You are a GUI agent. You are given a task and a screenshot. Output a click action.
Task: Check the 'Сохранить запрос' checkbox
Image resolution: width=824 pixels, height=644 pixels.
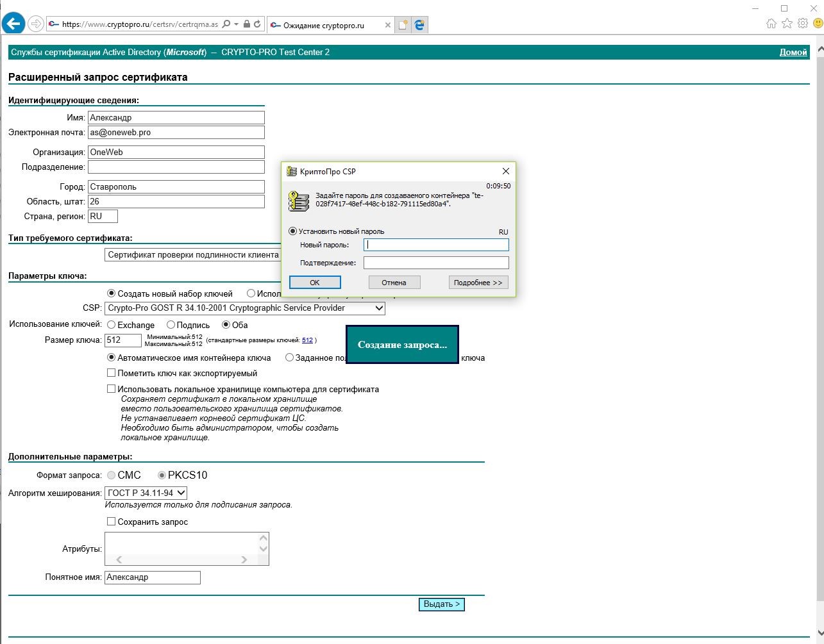click(x=112, y=522)
